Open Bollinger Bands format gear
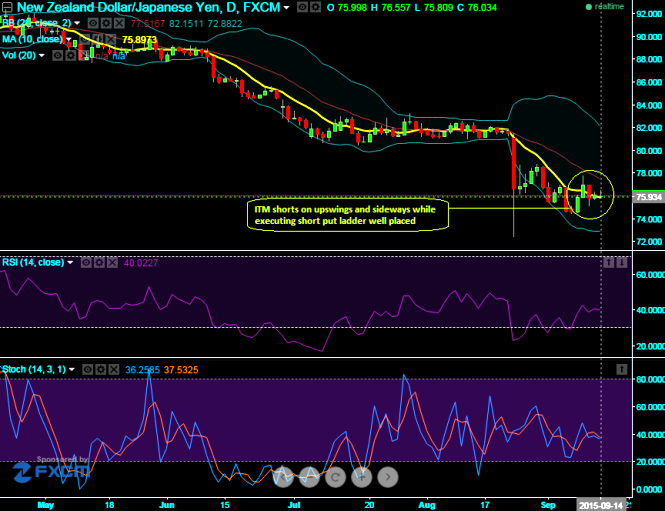The width and height of the screenshot is (665, 511). pos(106,23)
